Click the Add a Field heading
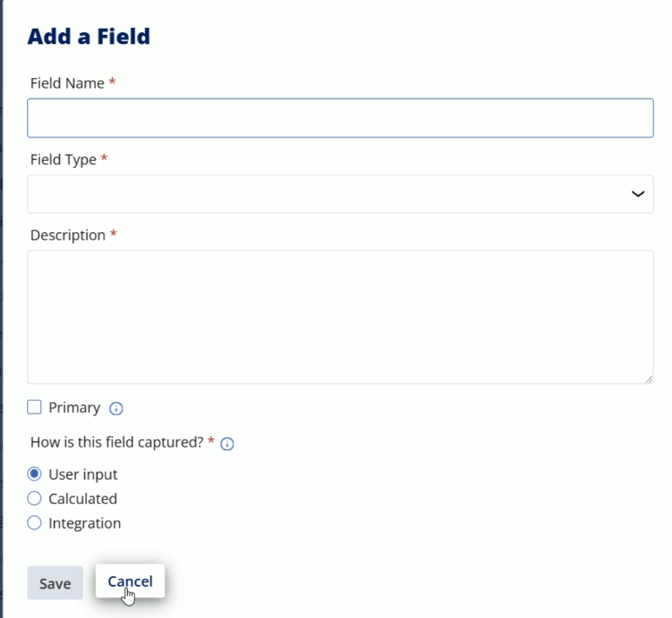This screenshot has height=618, width=672. click(89, 37)
